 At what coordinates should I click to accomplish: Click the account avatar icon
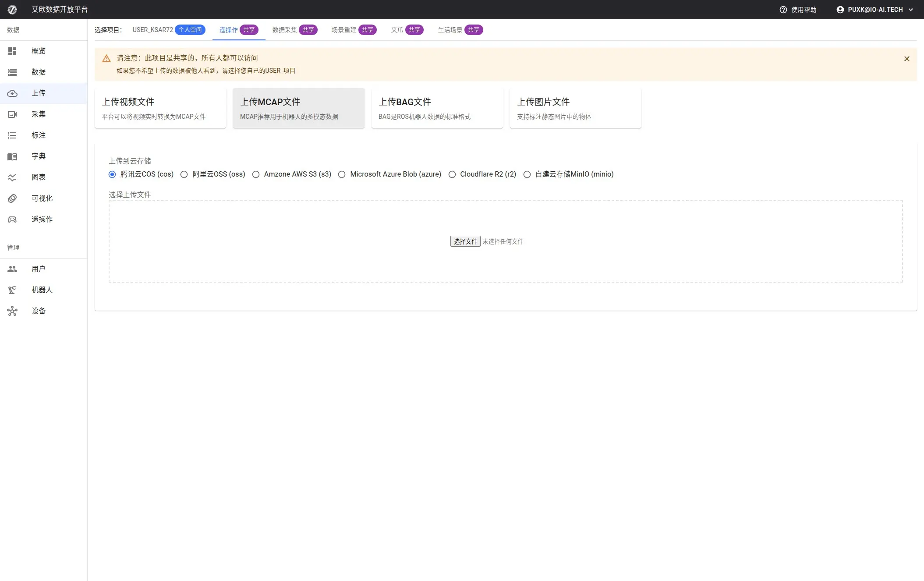(840, 10)
